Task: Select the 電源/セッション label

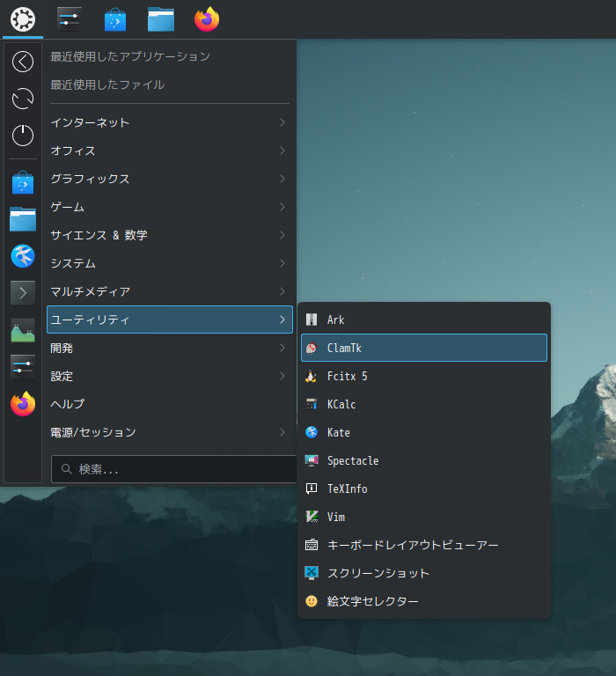Action: pyautogui.click(x=93, y=432)
